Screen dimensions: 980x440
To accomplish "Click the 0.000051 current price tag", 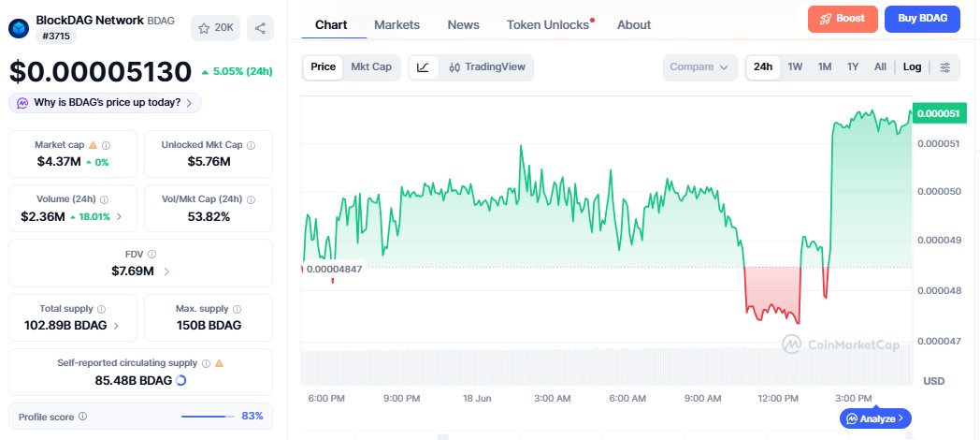I will 940,114.
